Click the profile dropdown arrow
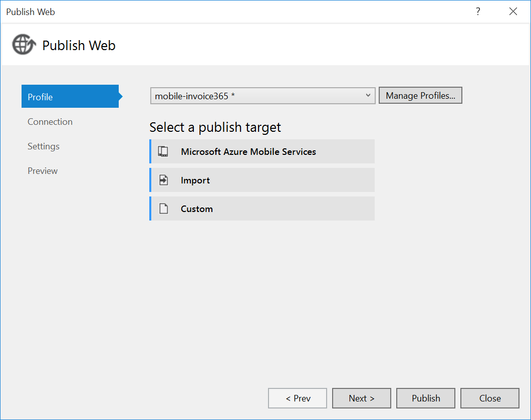 pos(368,96)
